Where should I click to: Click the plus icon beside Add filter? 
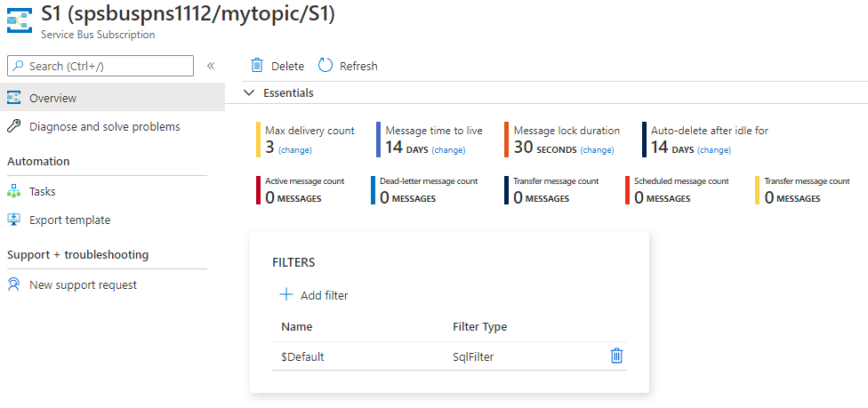tap(286, 295)
